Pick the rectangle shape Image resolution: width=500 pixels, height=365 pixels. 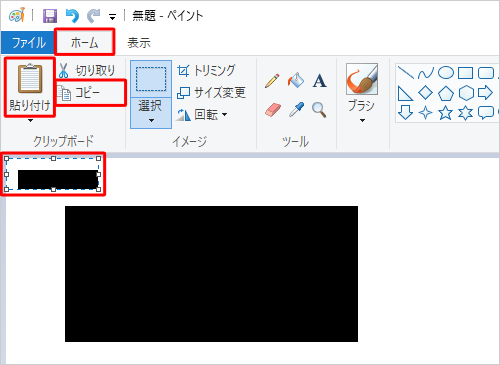pos(466,73)
